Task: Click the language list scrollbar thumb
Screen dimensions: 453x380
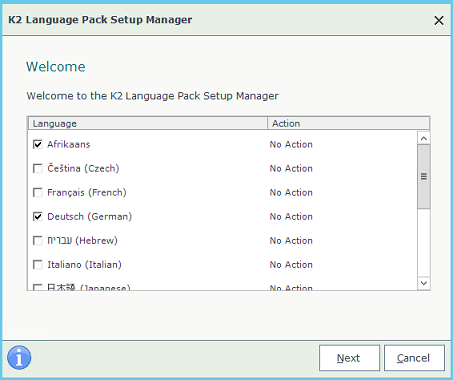Action: (x=424, y=176)
